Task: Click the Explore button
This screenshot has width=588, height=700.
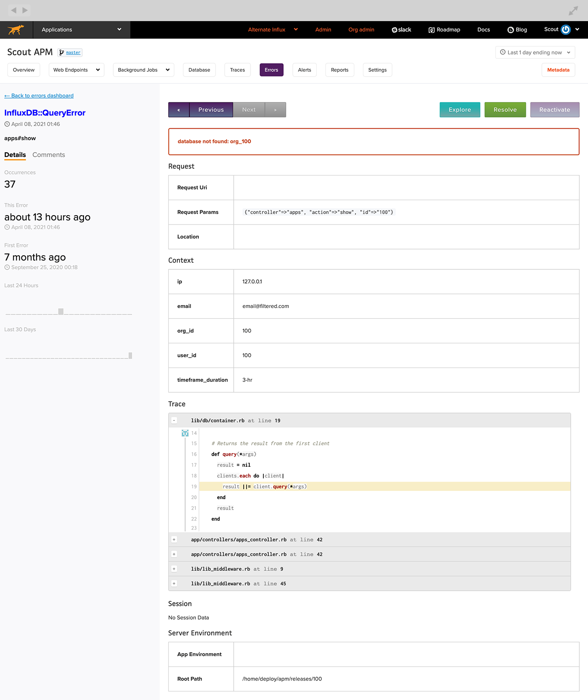Action: pos(460,110)
